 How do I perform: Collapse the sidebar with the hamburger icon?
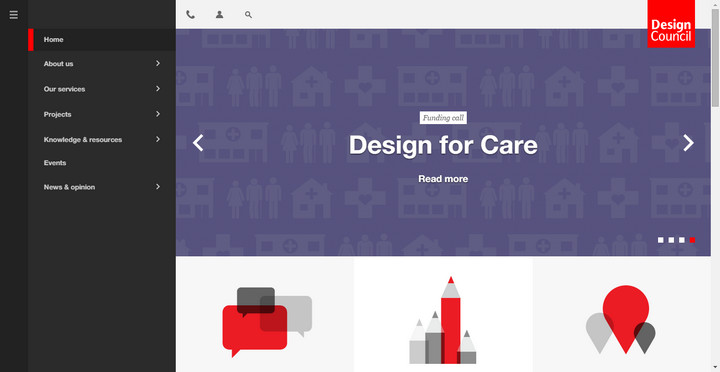click(14, 15)
